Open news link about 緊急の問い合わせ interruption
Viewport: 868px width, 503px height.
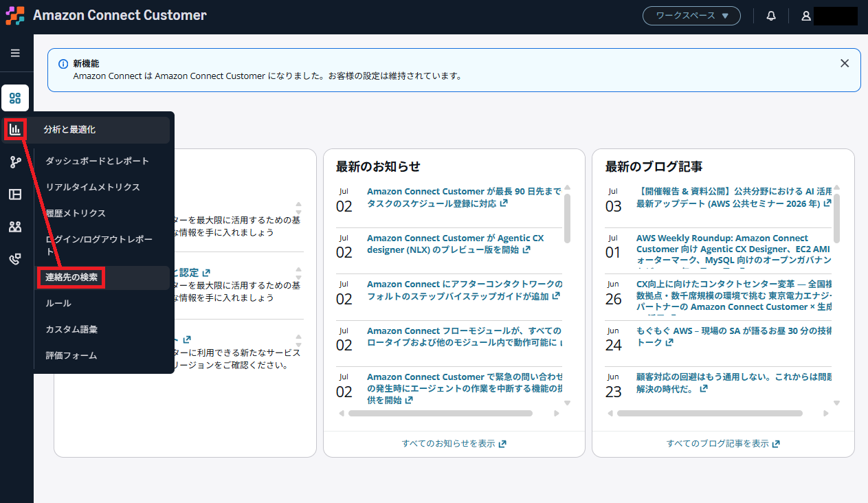(465, 388)
